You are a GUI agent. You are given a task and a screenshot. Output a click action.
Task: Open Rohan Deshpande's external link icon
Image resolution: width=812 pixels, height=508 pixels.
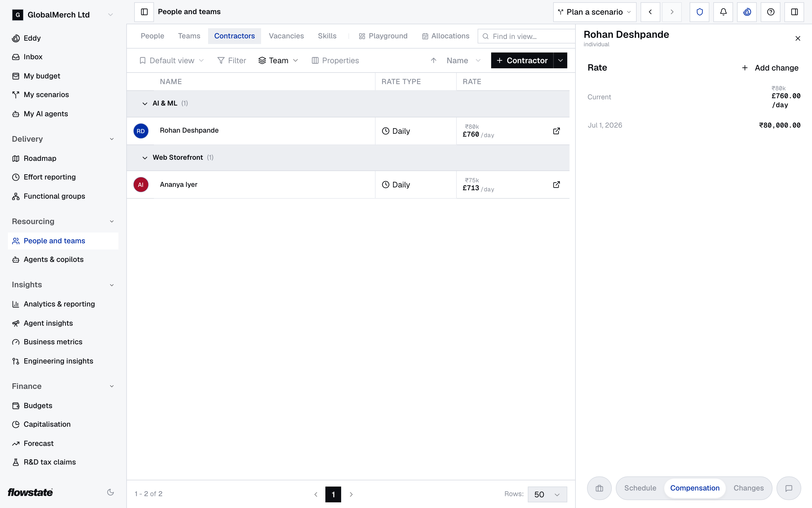[x=556, y=131]
